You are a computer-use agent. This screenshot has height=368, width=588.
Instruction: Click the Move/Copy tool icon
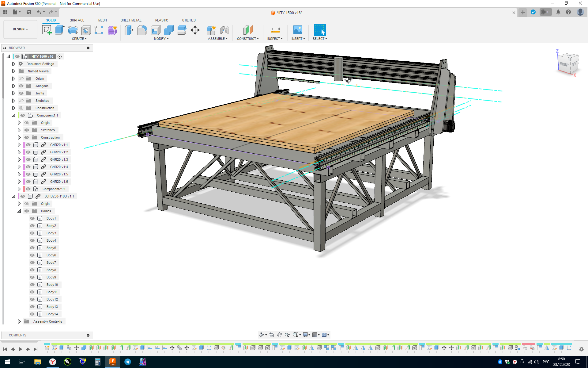coord(195,30)
